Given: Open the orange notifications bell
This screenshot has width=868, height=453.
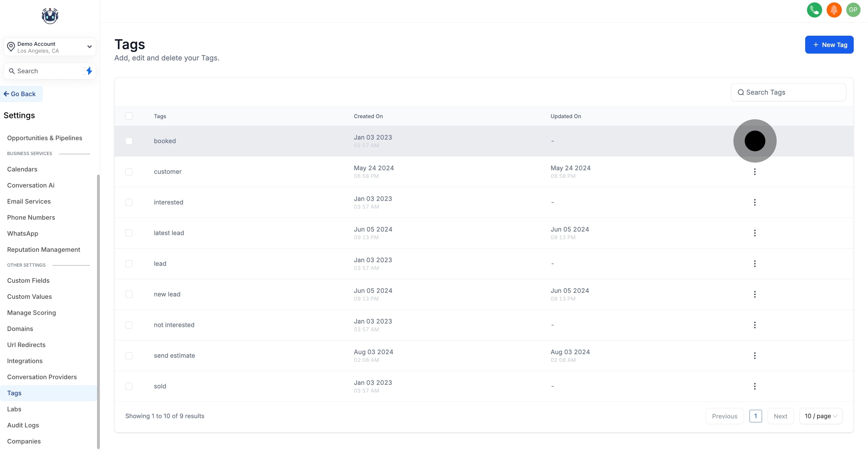Looking at the screenshot, I should 834,10.
